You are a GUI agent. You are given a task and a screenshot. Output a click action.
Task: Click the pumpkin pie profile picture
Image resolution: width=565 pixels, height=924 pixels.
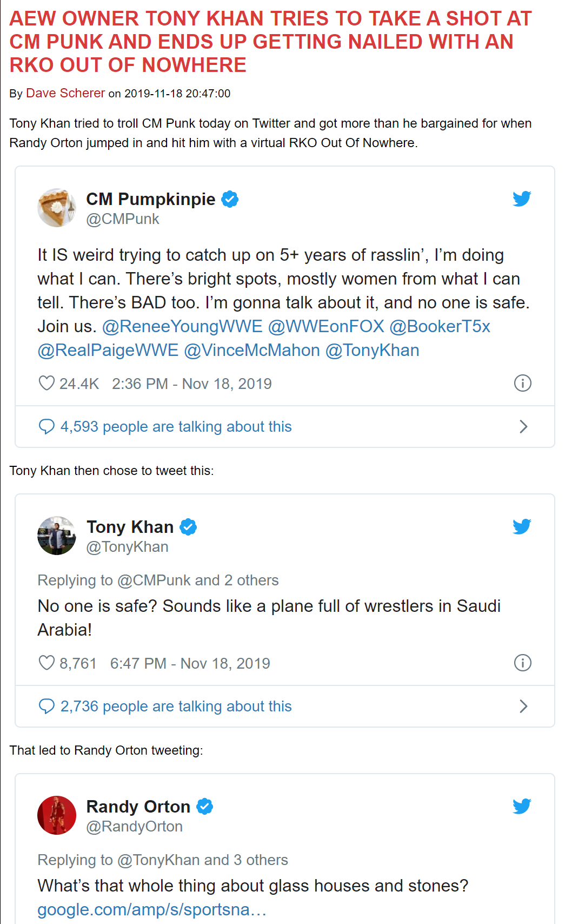57,208
